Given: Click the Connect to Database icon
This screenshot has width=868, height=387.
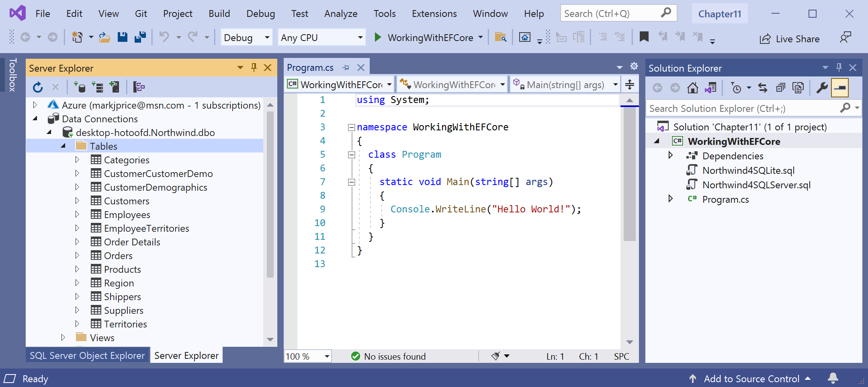Looking at the screenshot, I should 80,86.
